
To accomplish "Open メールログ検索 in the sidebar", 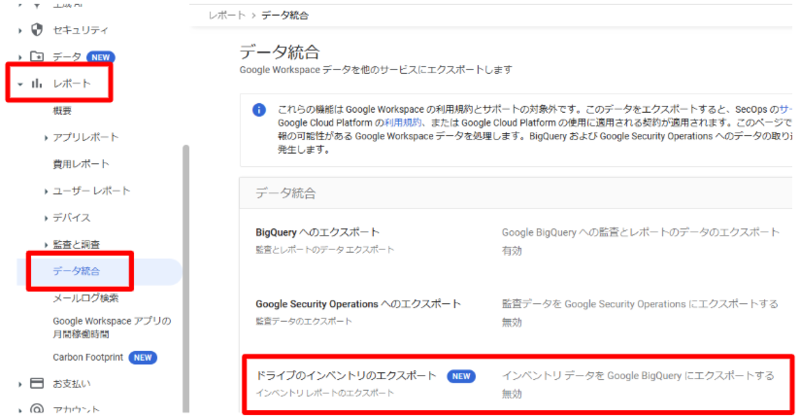I will (x=86, y=298).
